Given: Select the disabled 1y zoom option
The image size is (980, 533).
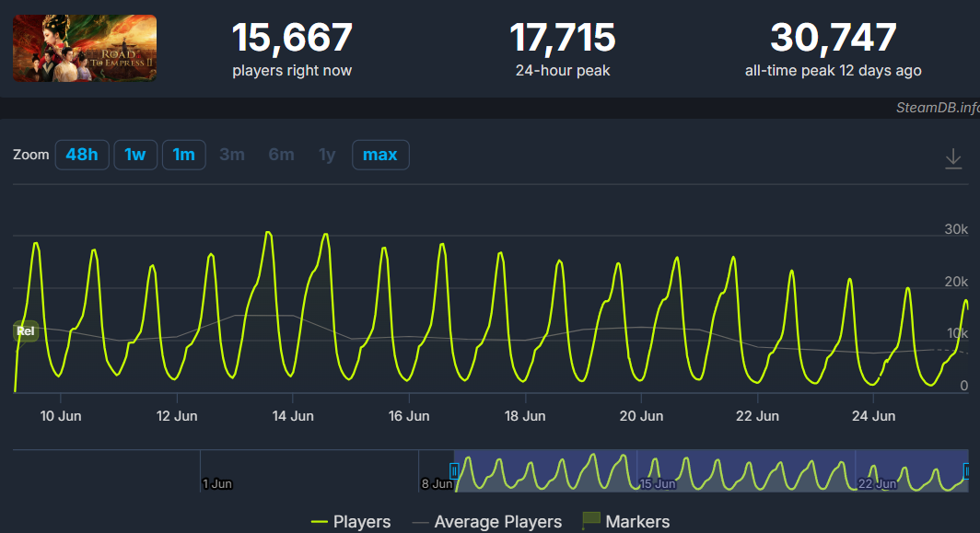Looking at the screenshot, I should coord(327,155).
